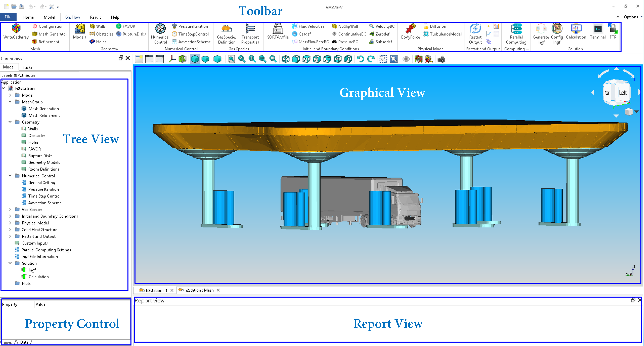Open the Terminal tool
The height and width of the screenshot is (346, 644).
(x=598, y=32)
